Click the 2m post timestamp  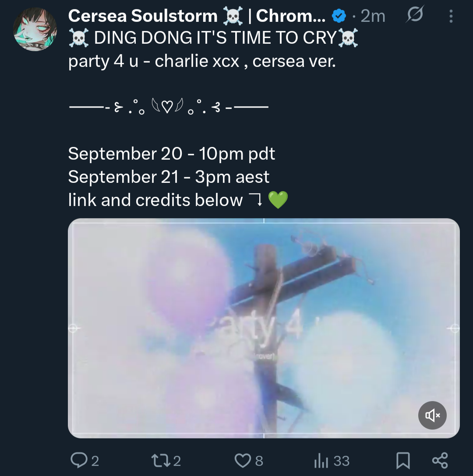click(373, 16)
